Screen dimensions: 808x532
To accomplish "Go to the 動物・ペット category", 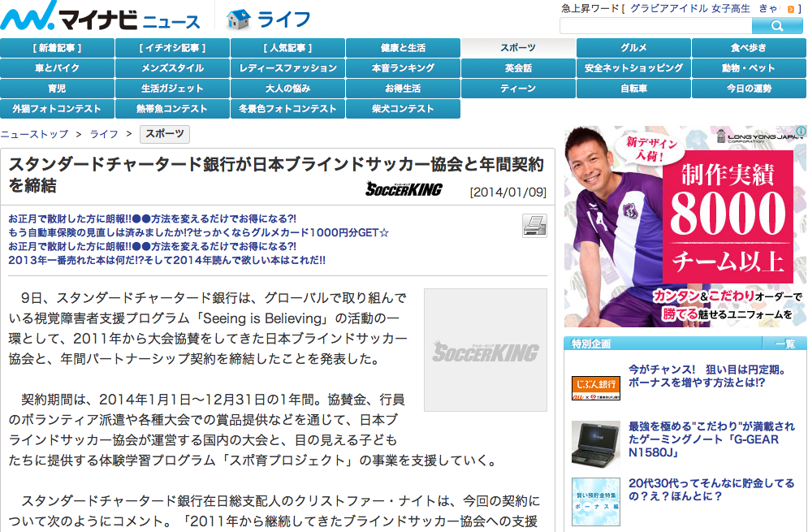I will tap(750, 68).
